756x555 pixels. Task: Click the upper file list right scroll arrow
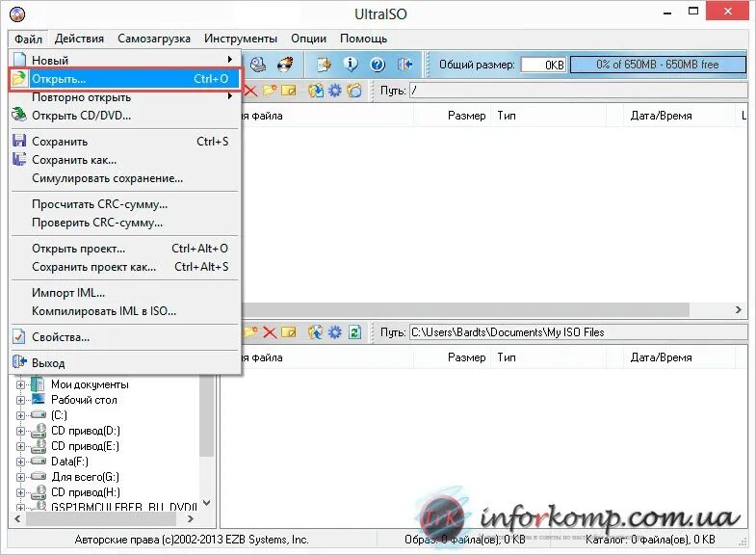[x=738, y=309]
